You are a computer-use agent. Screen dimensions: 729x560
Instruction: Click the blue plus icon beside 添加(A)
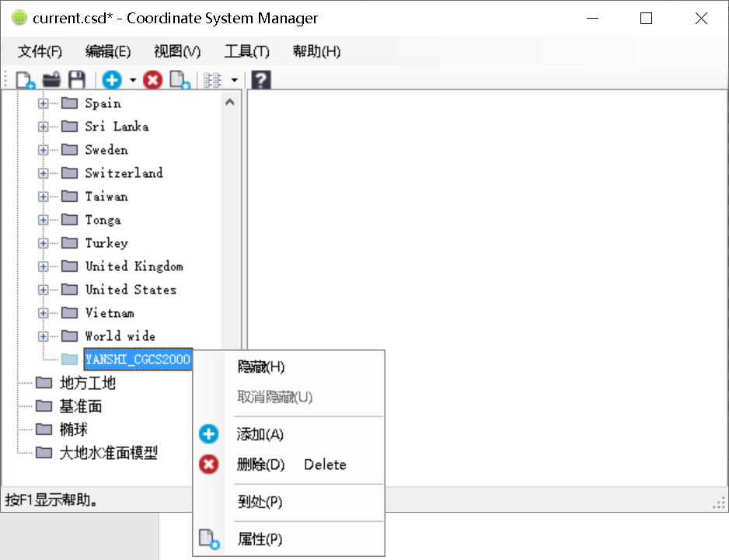pos(208,434)
